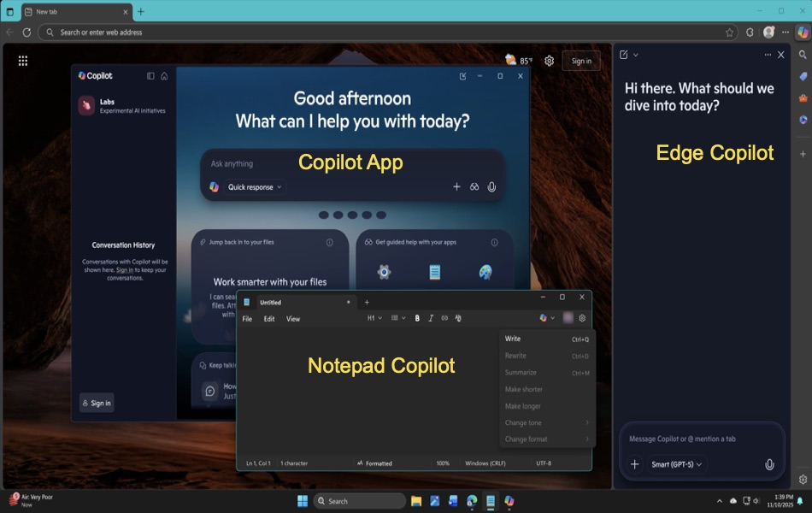Expand H1 heading dropdown in Notepad

tap(374, 318)
